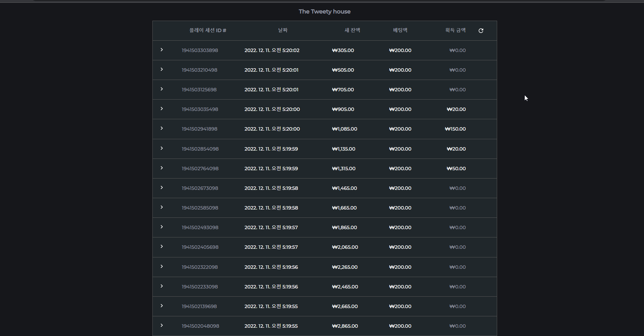Expand row for session 1941502405698
Screen dimensions: 644x336
[x=162, y=247]
